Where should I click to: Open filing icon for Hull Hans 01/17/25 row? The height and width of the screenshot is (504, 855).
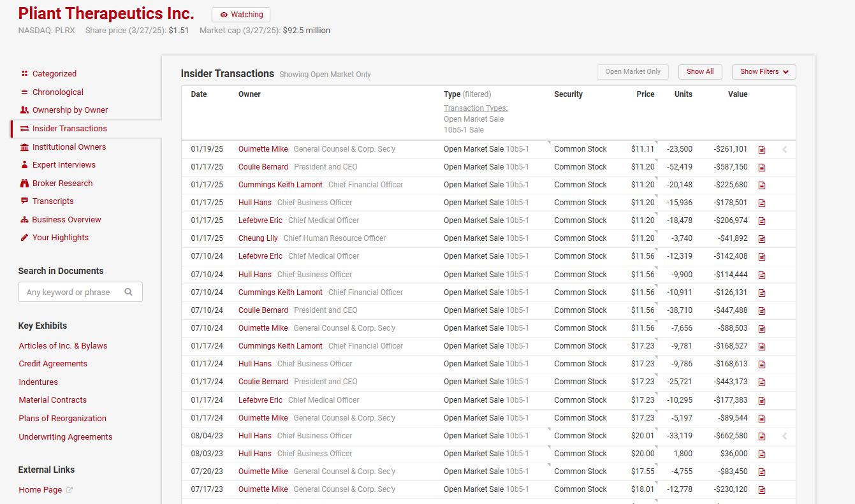pyautogui.click(x=762, y=203)
